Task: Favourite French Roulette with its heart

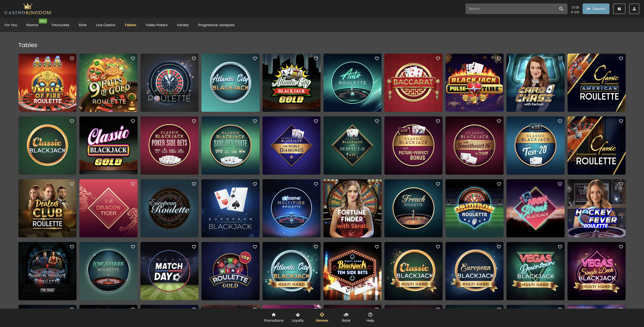Action: point(438,184)
